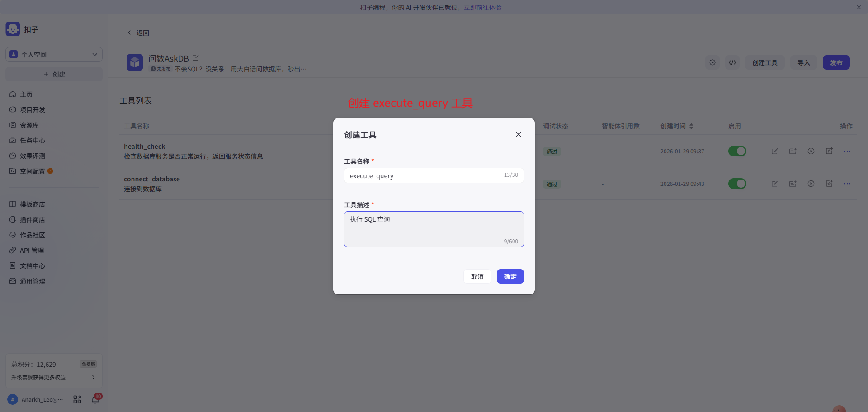Close the 创建工具 dialog

point(519,134)
